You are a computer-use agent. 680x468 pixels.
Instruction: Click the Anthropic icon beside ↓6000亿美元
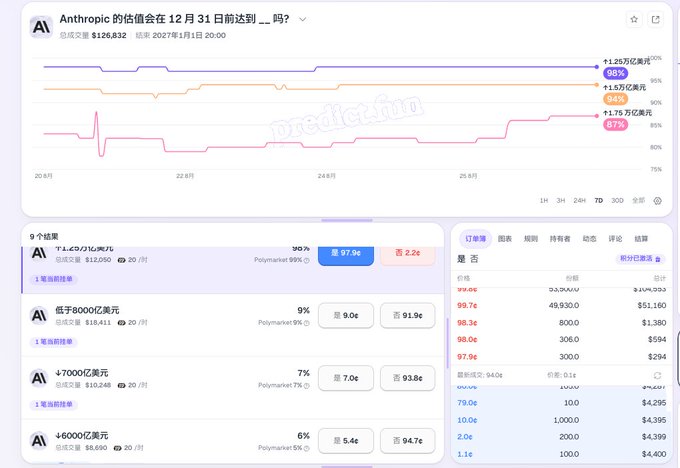click(x=39, y=441)
